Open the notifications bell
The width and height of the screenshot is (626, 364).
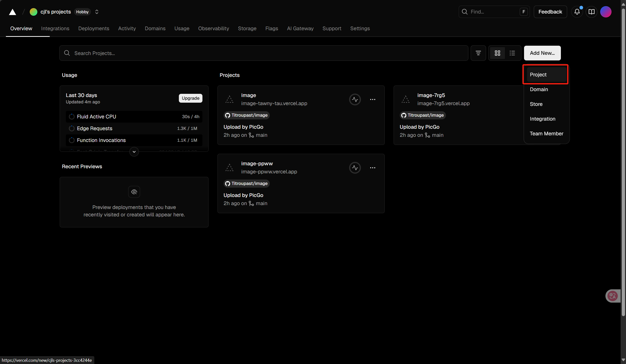(577, 12)
